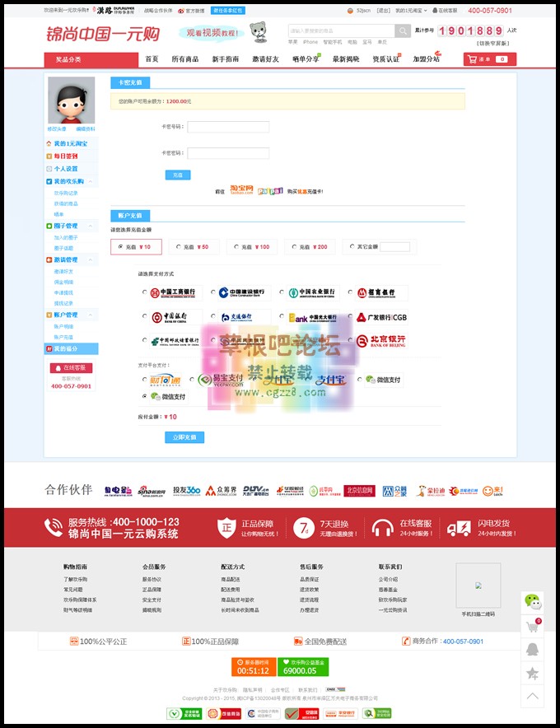Viewport: 560px width, 728px height.
Task: Select 中国建设银行 payment radio
Action: click(x=213, y=292)
